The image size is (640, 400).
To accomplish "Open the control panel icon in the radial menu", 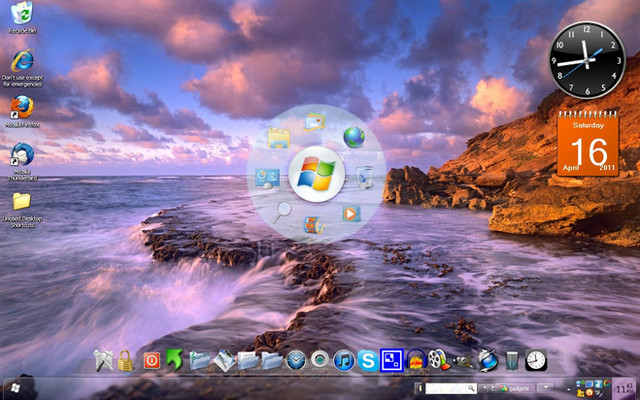I will tap(268, 178).
